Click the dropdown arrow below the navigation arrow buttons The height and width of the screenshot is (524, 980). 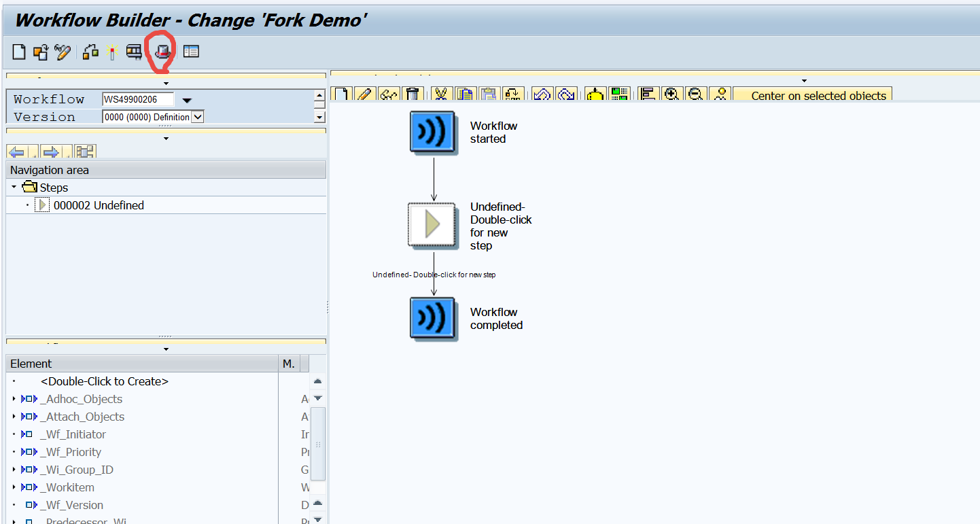point(167,139)
